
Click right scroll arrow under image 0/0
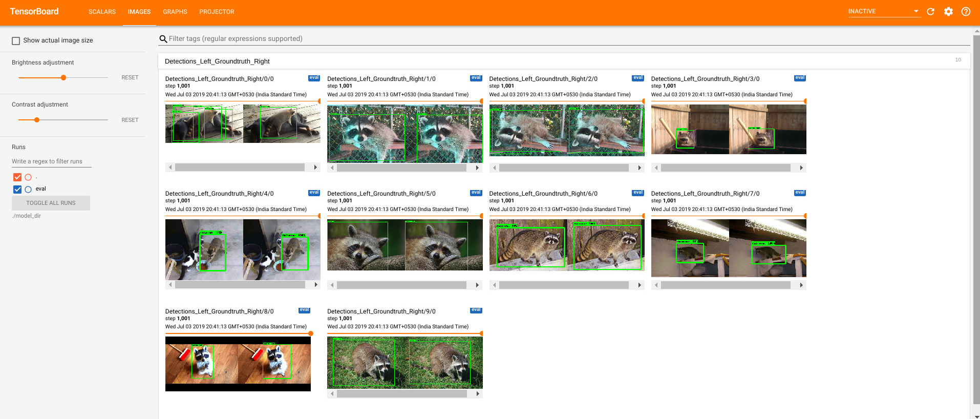pos(315,167)
